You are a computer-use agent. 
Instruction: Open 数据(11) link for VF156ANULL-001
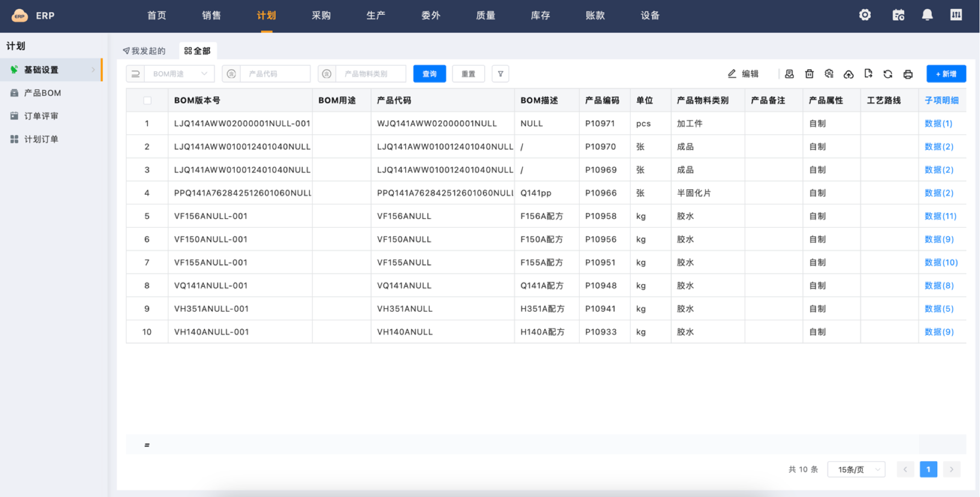(x=940, y=216)
